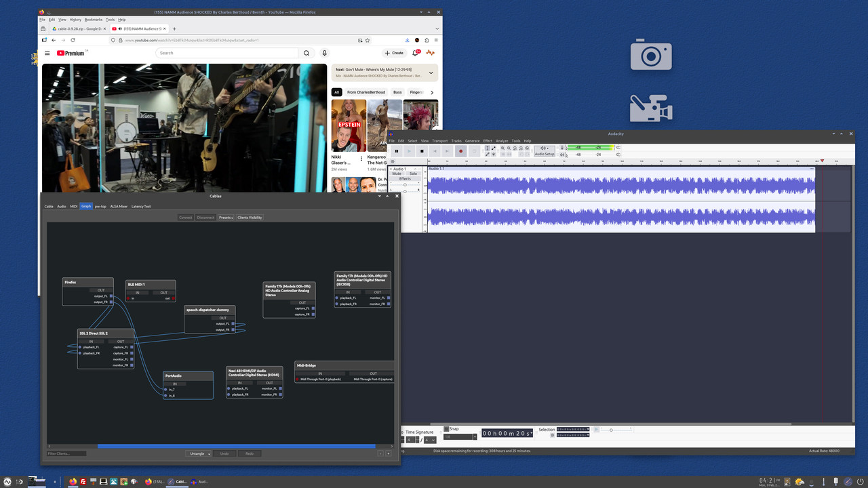The width and height of the screenshot is (868, 488).
Task: Open the Presets dropdown in Cables
Action: pyautogui.click(x=226, y=218)
